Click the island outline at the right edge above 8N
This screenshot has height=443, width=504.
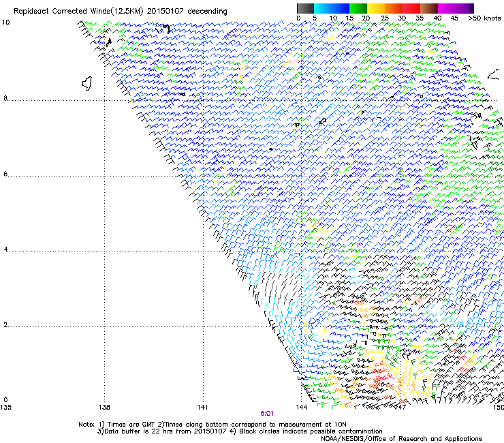tap(494, 75)
